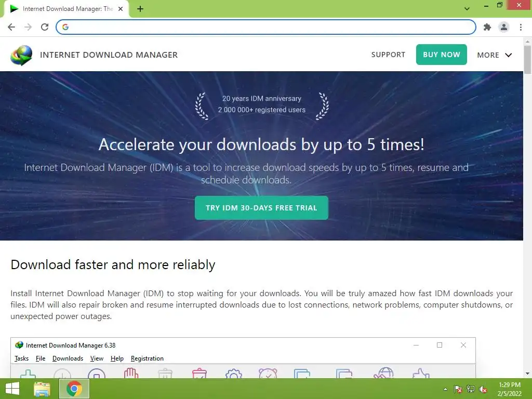Click the '2 000 000+ registered users' text
The height and width of the screenshot is (399, 532).
coord(262,110)
